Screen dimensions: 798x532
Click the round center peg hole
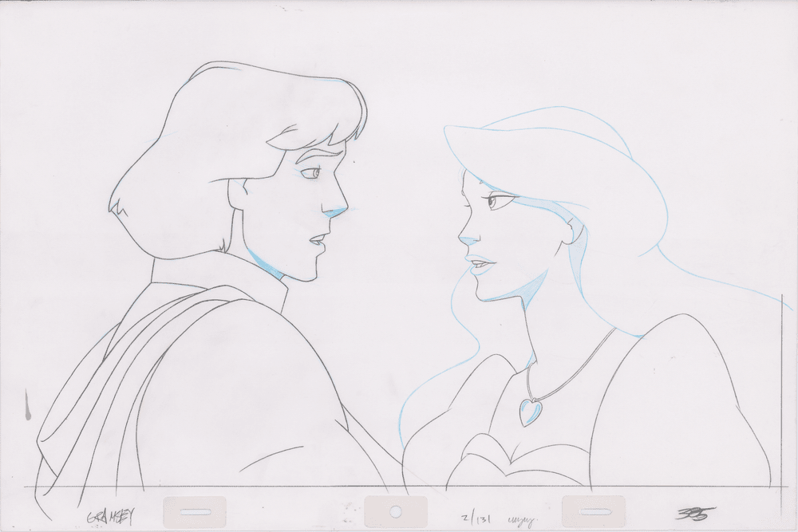(x=396, y=511)
